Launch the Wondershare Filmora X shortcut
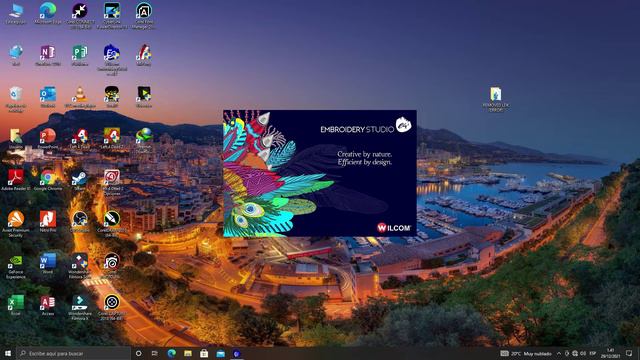This screenshot has height=360, width=640. click(x=80, y=307)
